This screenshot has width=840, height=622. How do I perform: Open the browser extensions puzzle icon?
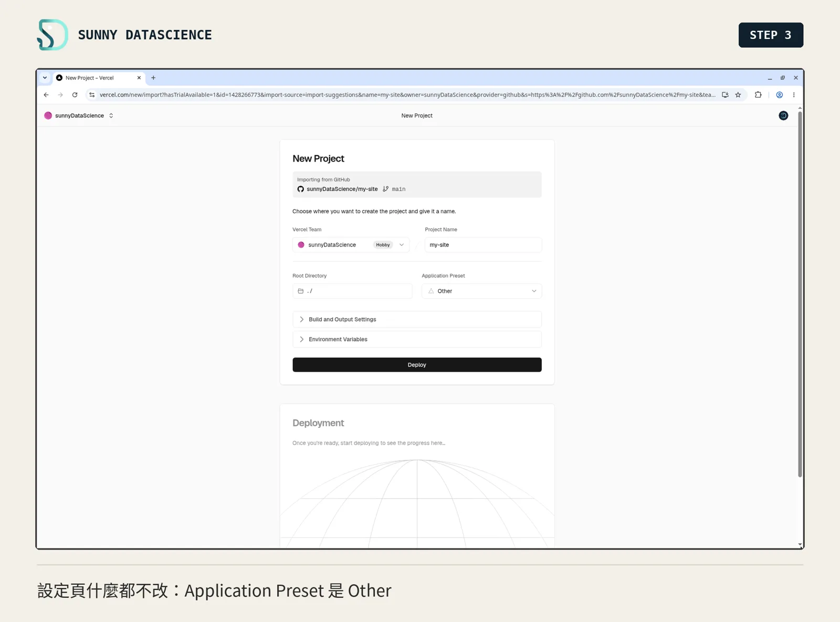(x=758, y=95)
